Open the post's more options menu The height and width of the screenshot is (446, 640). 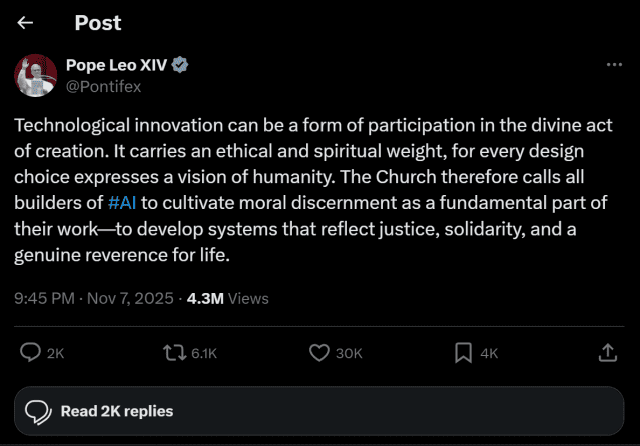tap(615, 65)
